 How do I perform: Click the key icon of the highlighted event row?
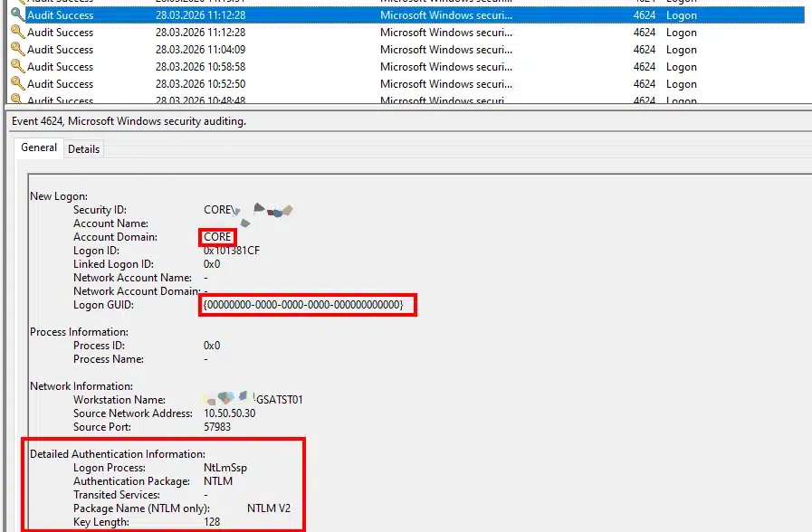pos(17,14)
